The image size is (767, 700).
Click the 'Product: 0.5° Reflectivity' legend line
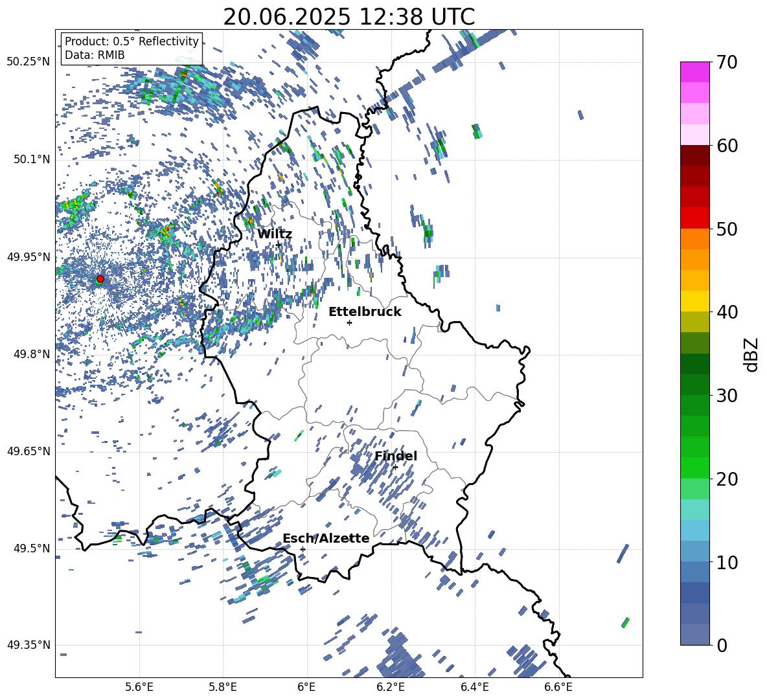point(132,41)
